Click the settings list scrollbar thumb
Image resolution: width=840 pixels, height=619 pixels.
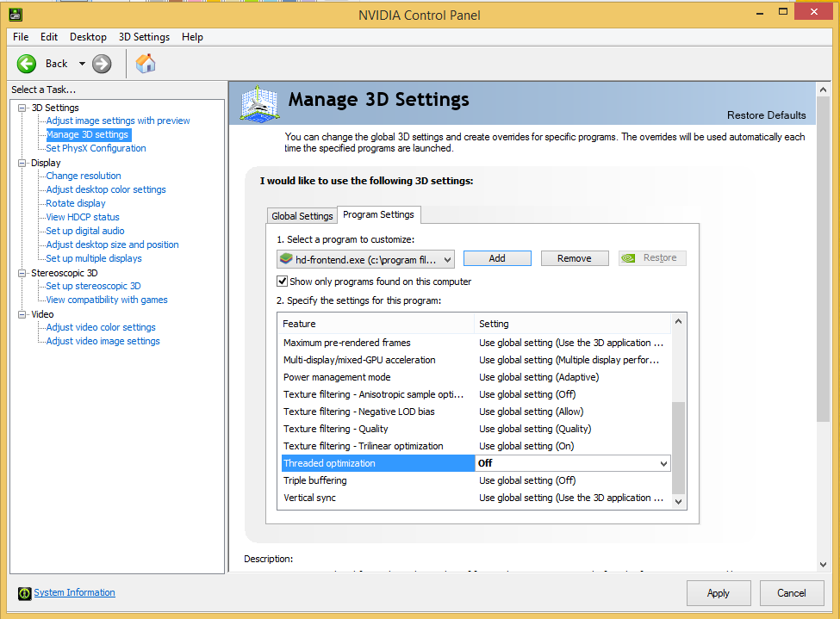click(x=679, y=448)
